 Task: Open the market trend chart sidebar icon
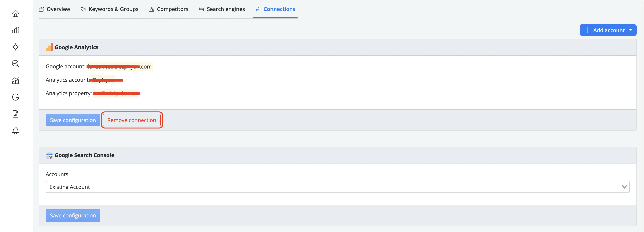pos(16,80)
